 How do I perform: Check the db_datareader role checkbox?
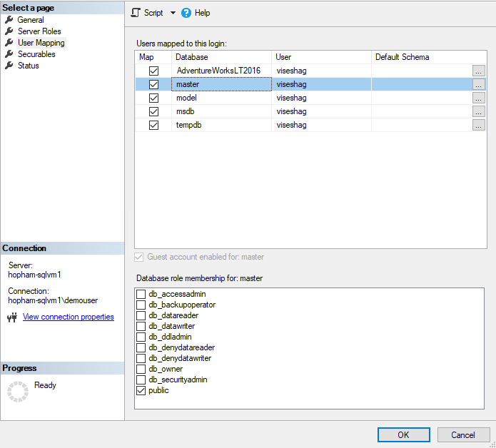tap(141, 315)
